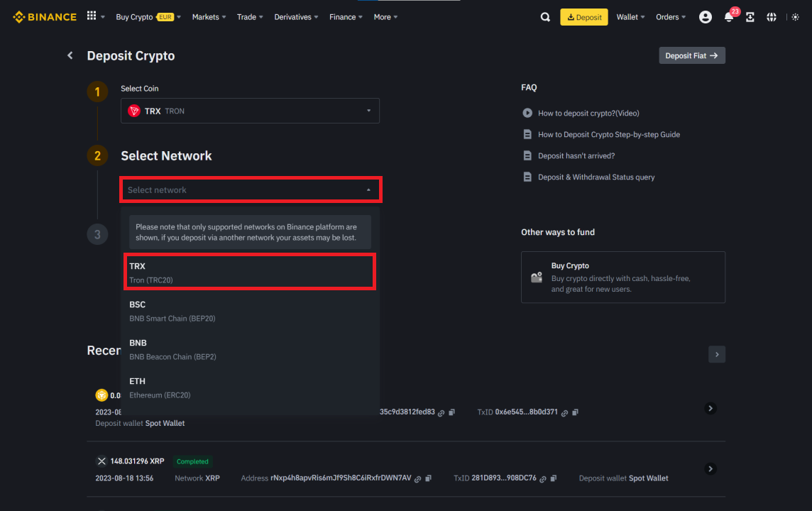Click the download app QR icon
Screen dimensions: 812x511
(x=750, y=17)
